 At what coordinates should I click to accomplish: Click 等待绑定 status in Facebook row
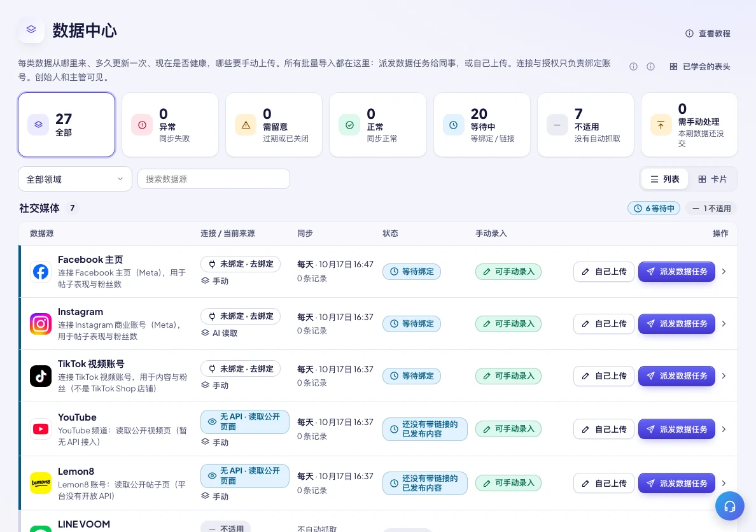(412, 272)
